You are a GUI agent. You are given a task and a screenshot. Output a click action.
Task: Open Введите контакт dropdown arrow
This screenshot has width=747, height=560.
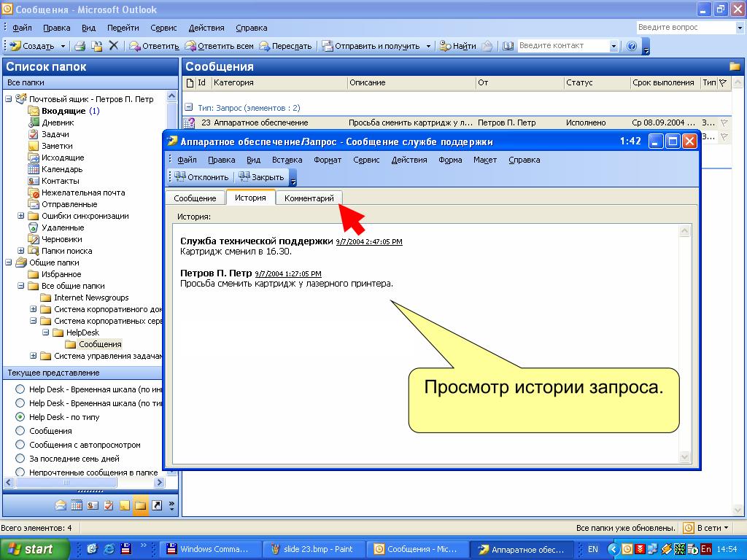click(x=614, y=46)
